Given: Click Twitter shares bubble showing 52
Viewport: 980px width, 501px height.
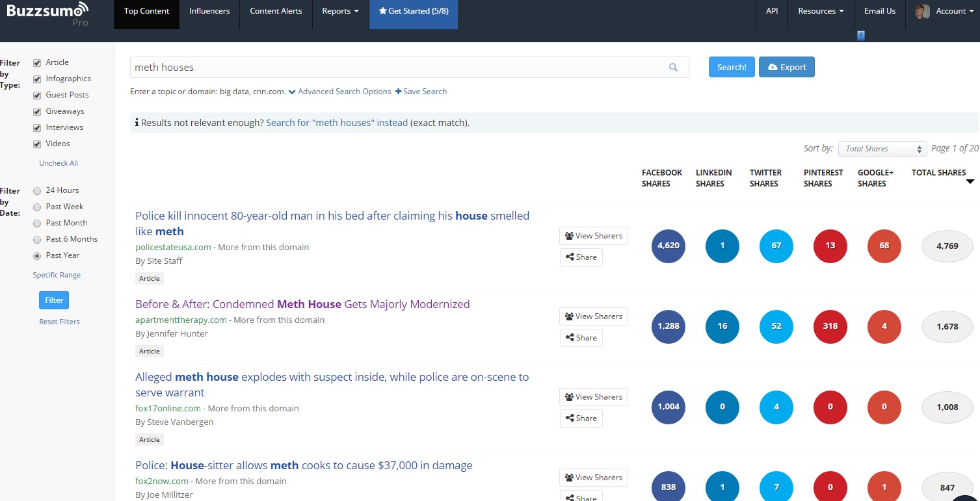Looking at the screenshot, I should [776, 327].
